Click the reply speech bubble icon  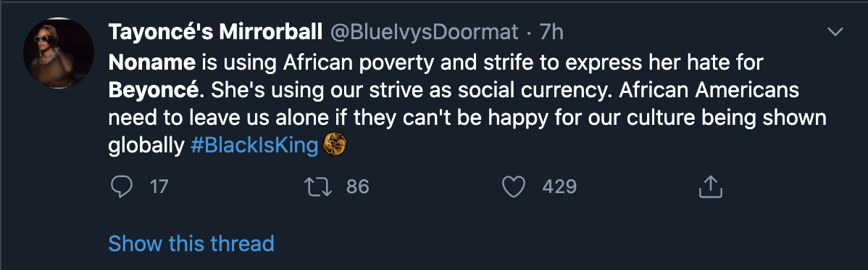click(121, 187)
